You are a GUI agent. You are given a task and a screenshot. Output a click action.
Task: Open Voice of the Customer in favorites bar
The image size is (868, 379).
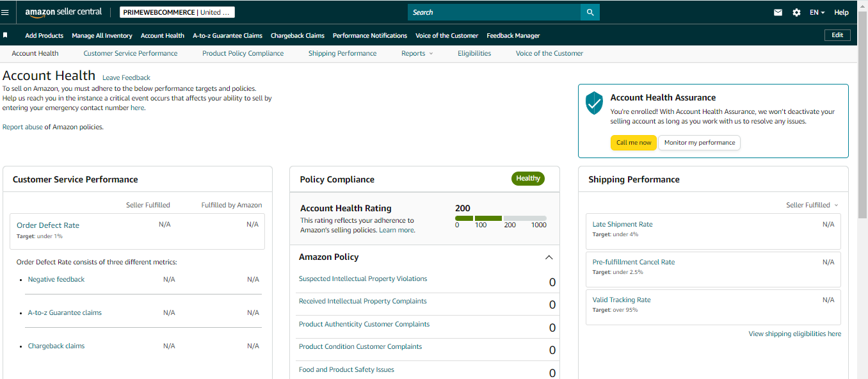447,36
